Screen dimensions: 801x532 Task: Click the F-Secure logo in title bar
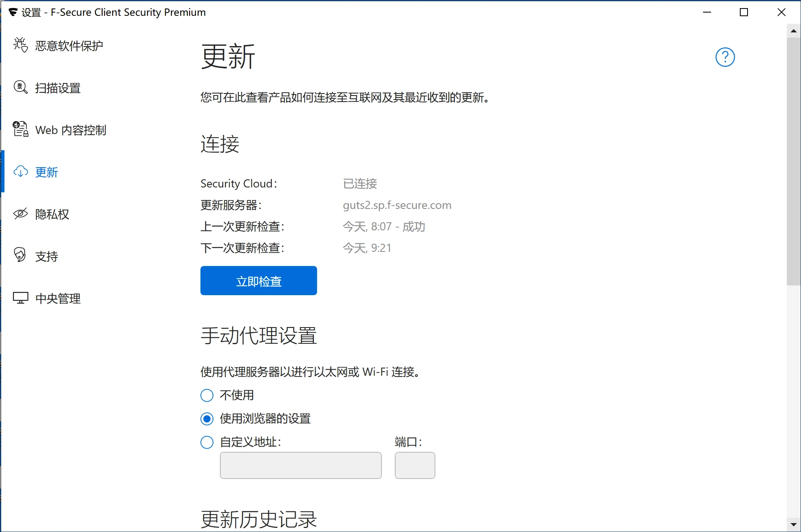click(13, 12)
